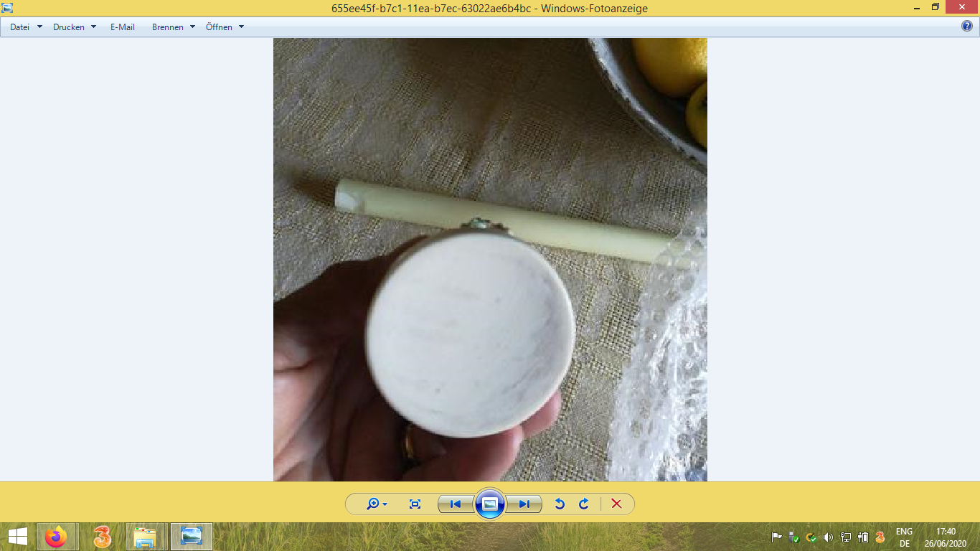Open the Help function in Photo Viewer
This screenshot has width=980, height=551.
tap(965, 27)
